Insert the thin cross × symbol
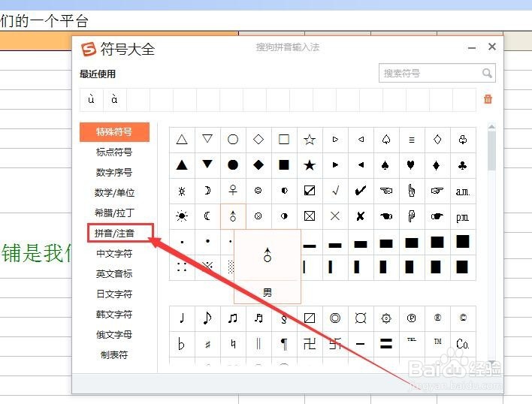The height and width of the screenshot is (404, 532). tap(335, 216)
